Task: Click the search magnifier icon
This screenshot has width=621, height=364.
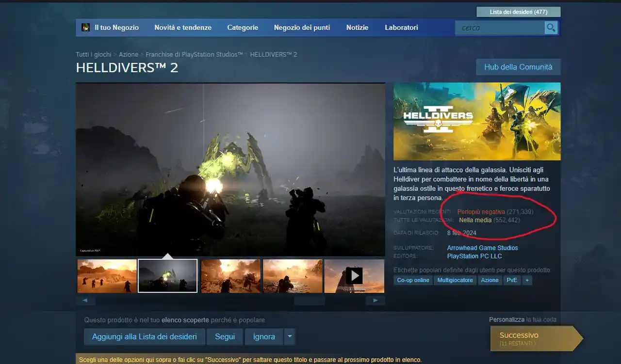Action: click(x=551, y=28)
